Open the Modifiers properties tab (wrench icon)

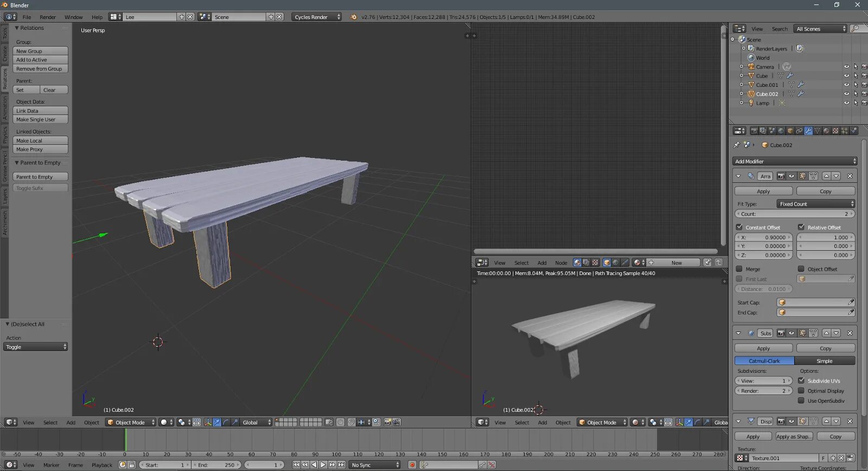point(808,131)
